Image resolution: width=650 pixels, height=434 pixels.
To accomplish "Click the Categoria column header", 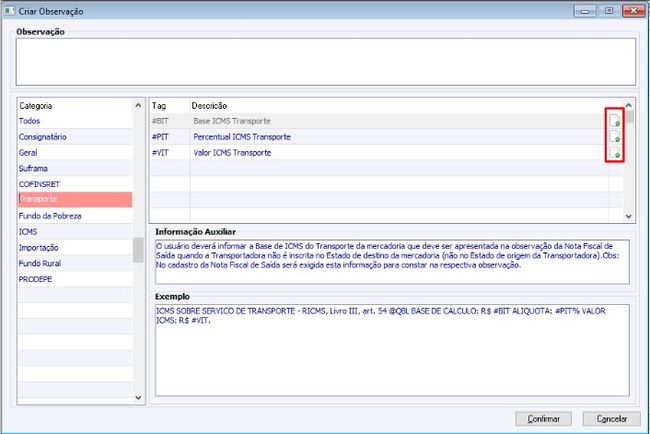I will click(36, 106).
